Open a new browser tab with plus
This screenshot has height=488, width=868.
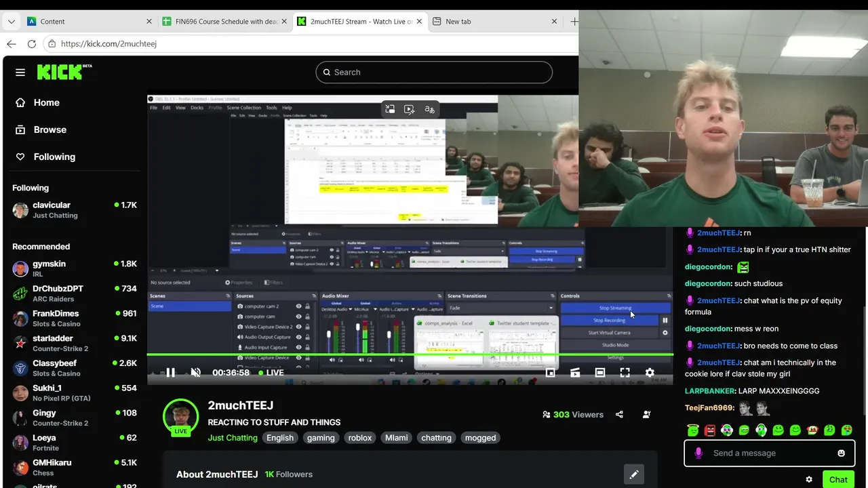click(x=574, y=22)
